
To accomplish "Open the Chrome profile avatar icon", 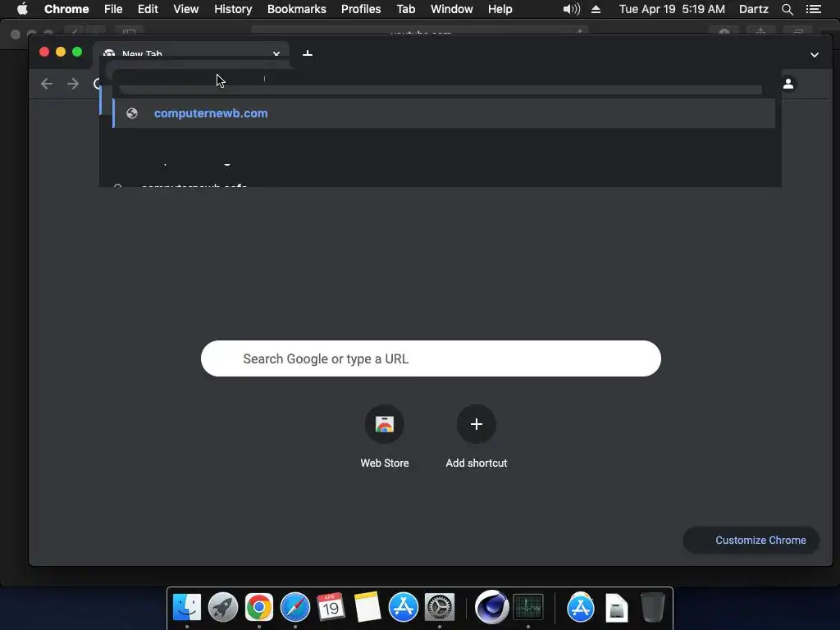I will 788,84.
